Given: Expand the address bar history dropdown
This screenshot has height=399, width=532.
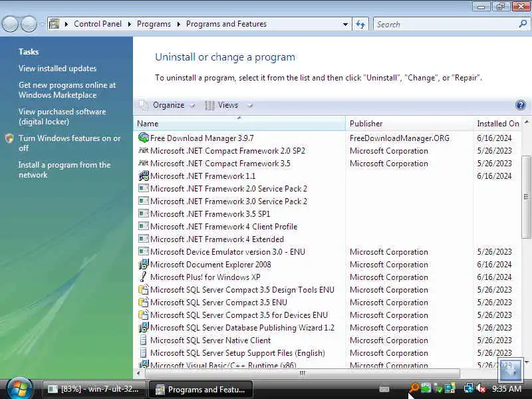Looking at the screenshot, I should point(345,24).
